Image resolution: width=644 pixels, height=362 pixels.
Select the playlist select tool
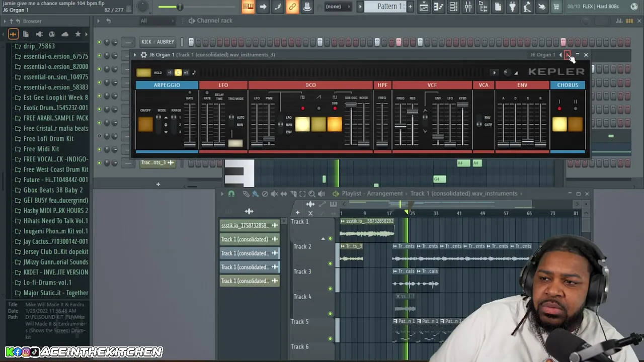coord(302,194)
